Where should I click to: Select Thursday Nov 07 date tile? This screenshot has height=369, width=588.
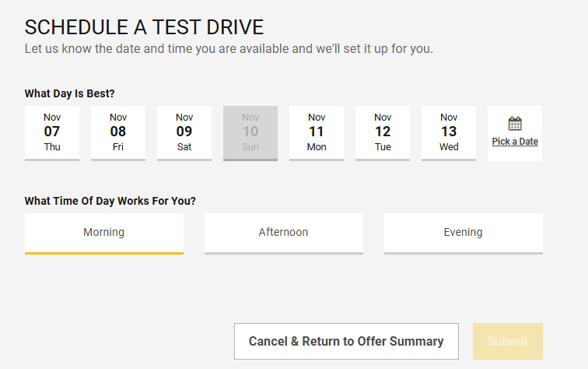(52, 132)
